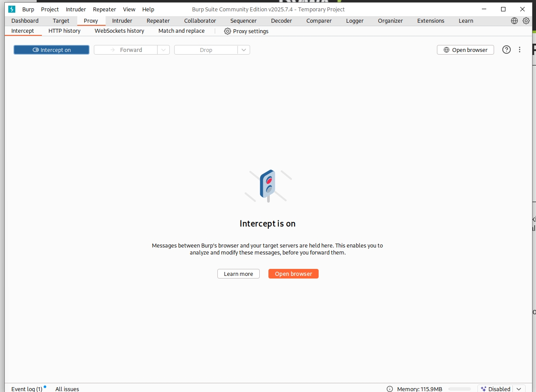Click the Memory: 115.9MB status text
Screen dimensions: 536x392
coord(419,389)
